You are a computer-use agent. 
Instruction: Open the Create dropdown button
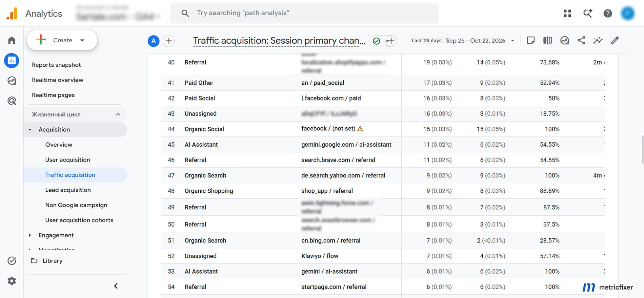(x=62, y=40)
